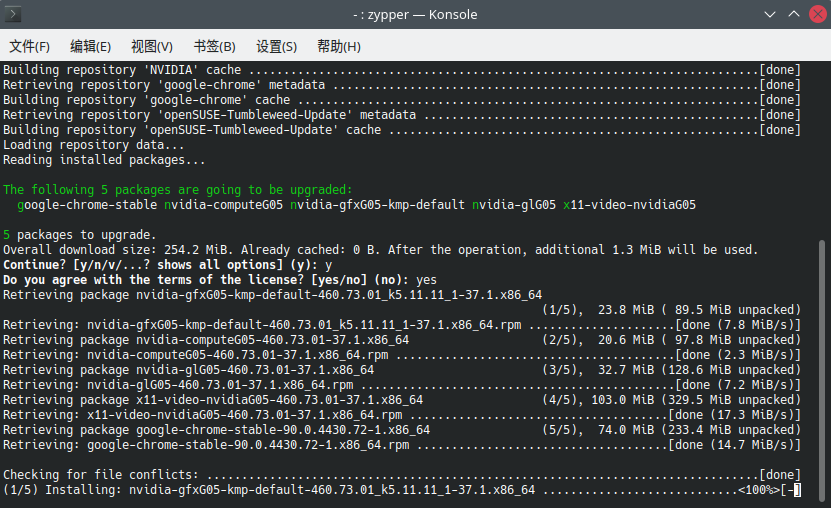The image size is (831, 508).
Task: Click green 'The following 5 packages' line
Action: (x=178, y=190)
